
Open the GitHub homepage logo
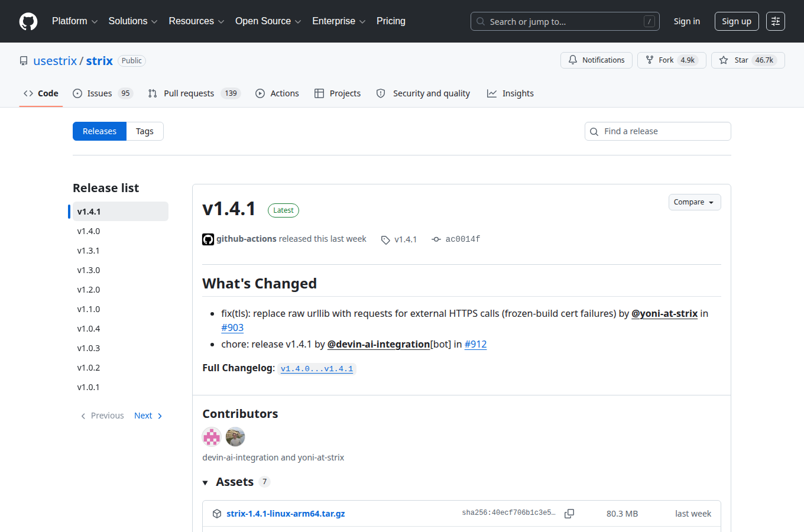click(x=28, y=21)
